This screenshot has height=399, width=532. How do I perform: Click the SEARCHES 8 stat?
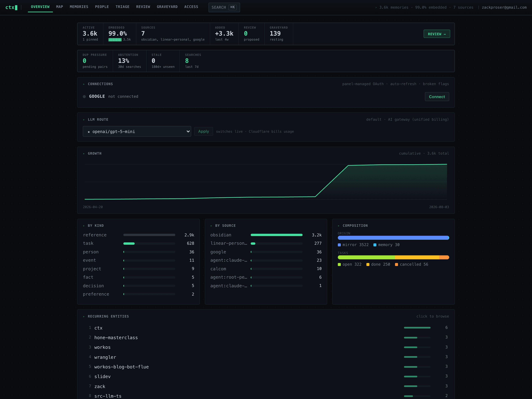pos(193,61)
